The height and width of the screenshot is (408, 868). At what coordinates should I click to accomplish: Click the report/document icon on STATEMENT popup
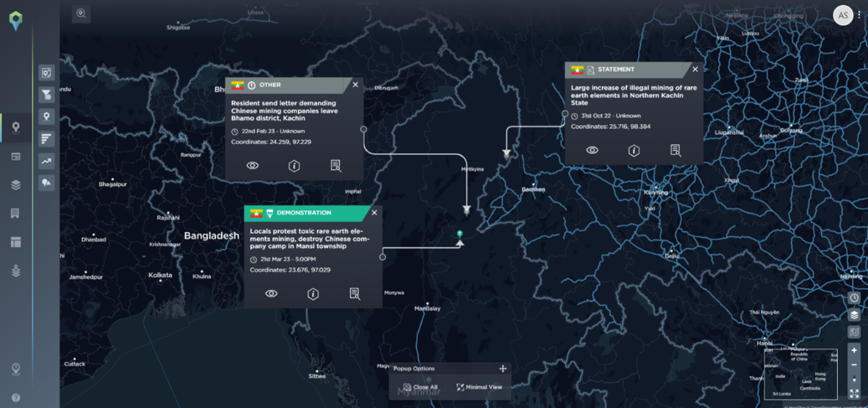click(x=676, y=150)
